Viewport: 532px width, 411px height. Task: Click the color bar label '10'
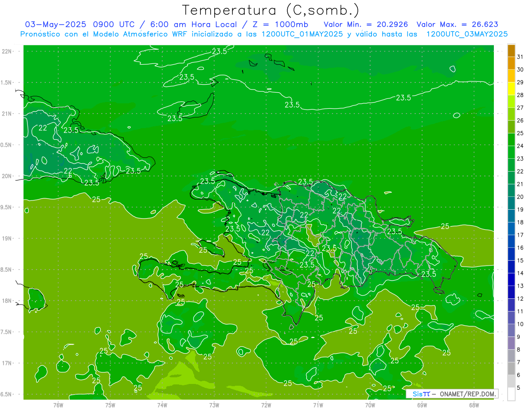pos(520,324)
